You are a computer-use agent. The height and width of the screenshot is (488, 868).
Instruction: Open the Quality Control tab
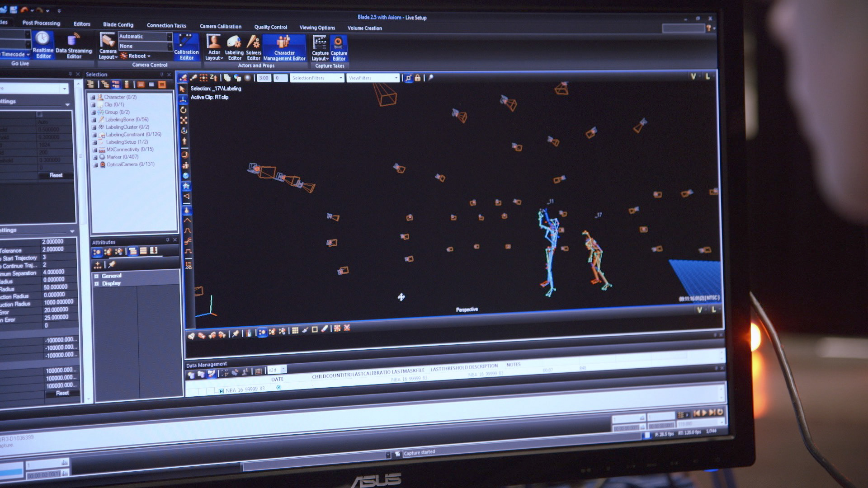coord(270,27)
